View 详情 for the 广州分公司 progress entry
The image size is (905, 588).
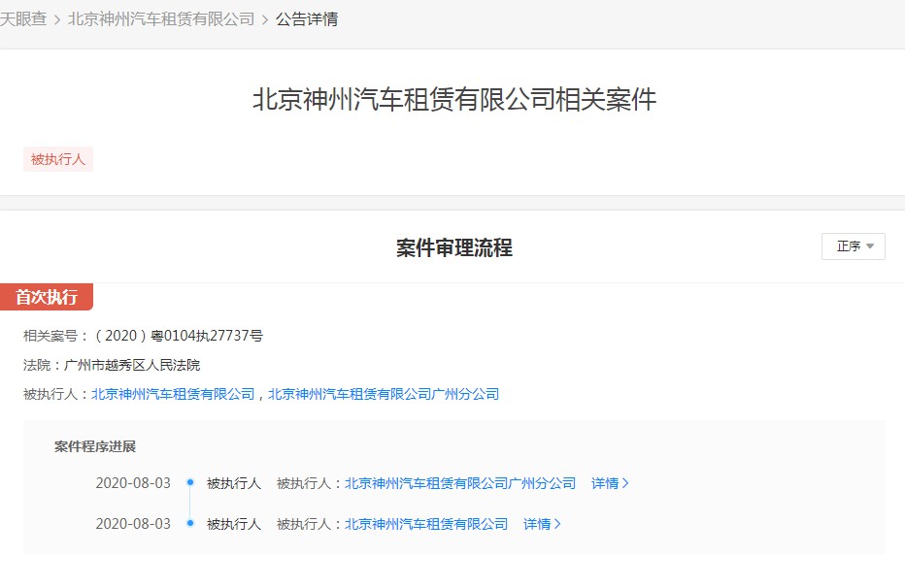click(x=610, y=483)
